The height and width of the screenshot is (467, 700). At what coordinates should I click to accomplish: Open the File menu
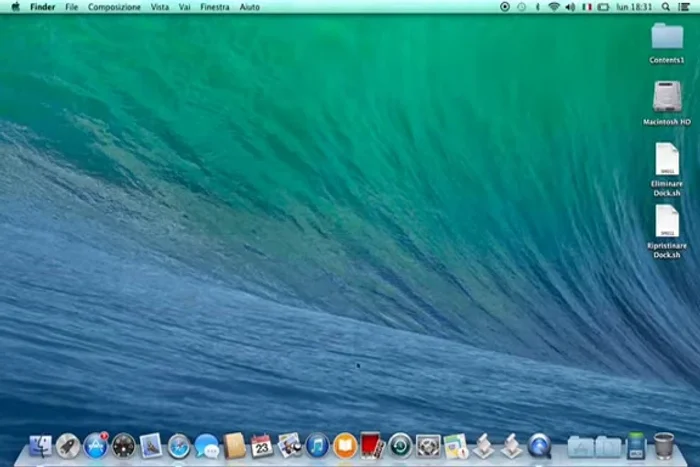tap(71, 6)
